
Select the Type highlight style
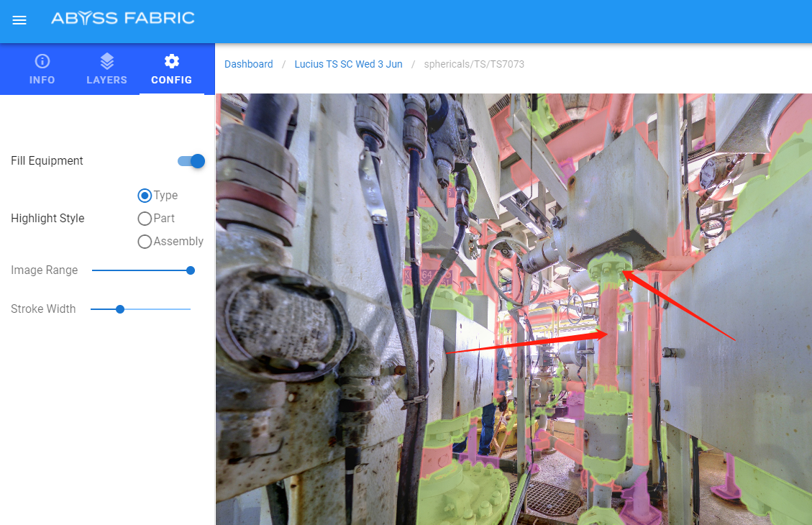coord(145,196)
